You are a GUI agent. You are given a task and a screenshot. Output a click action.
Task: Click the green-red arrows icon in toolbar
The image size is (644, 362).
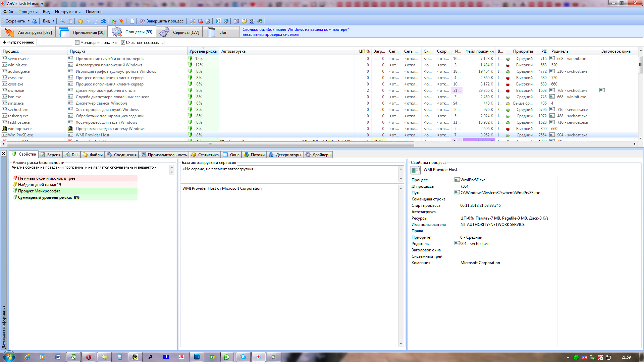[x=114, y=21]
